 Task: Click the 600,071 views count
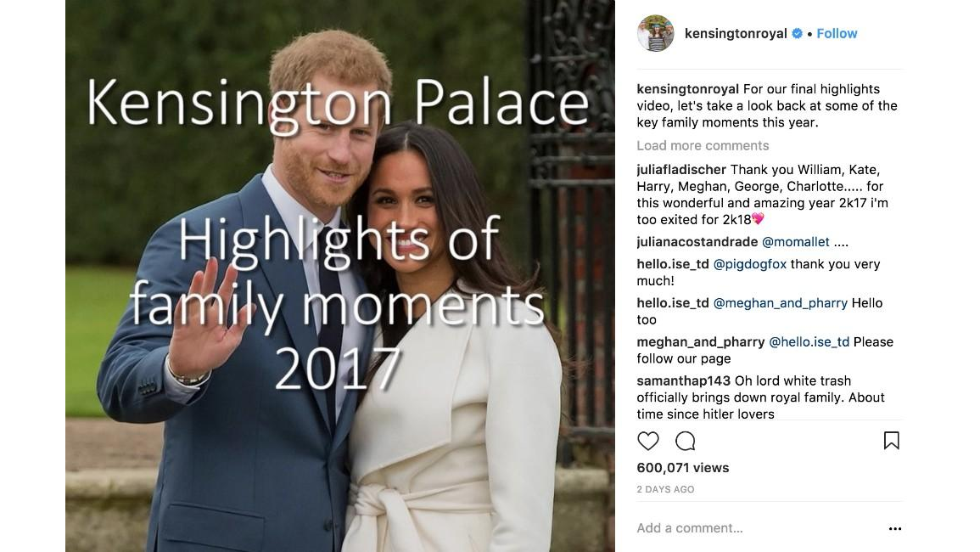[683, 468]
